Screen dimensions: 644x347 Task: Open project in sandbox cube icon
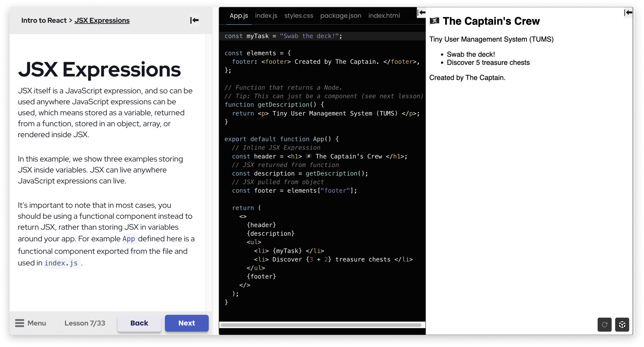coord(622,325)
